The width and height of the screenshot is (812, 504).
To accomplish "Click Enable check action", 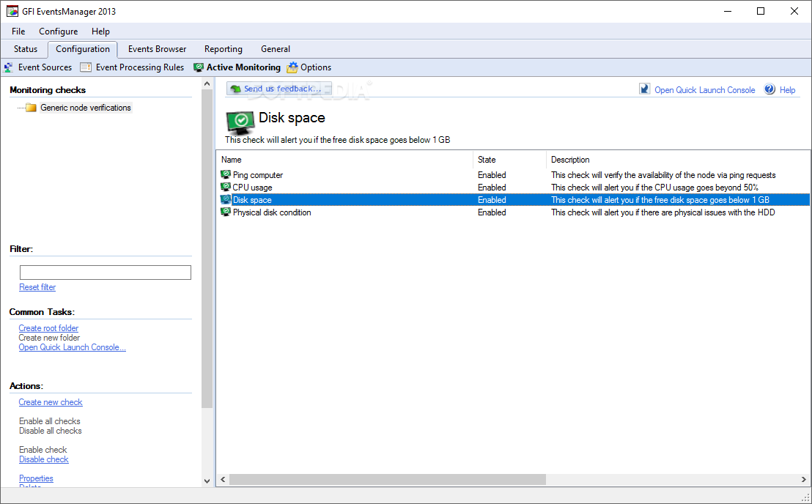I will pyautogui.click(x=43, y=450).
